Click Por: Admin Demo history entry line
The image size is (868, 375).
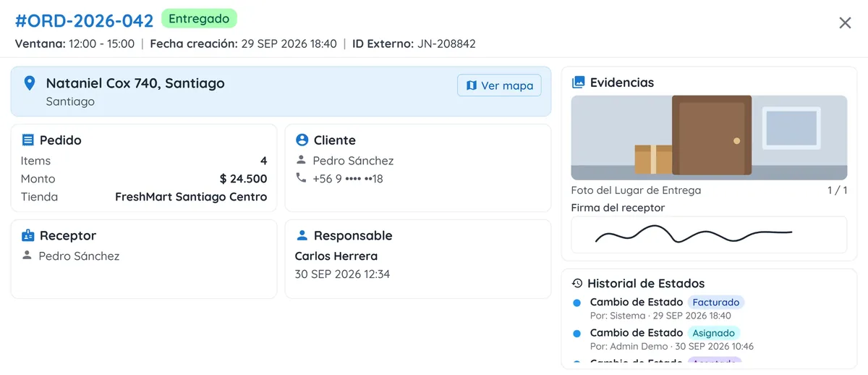[x=672, y=347]
